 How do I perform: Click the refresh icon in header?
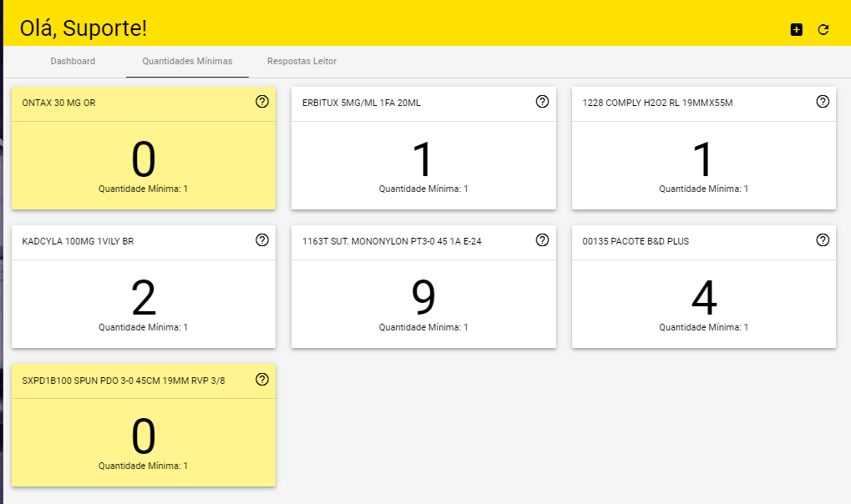(823, 29)
